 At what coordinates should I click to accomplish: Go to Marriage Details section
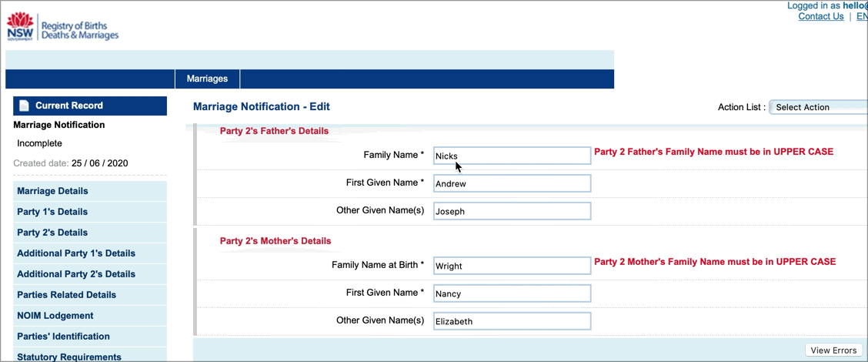(52, 191)
